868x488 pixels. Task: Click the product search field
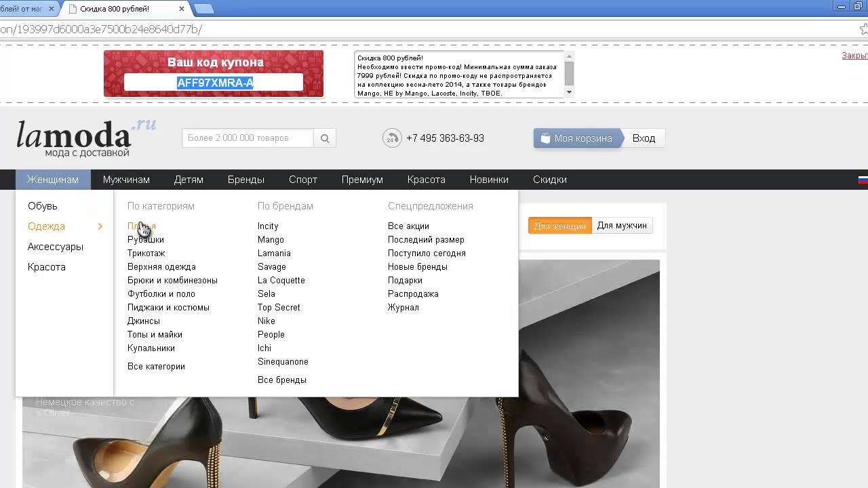(x=248, y=138)
